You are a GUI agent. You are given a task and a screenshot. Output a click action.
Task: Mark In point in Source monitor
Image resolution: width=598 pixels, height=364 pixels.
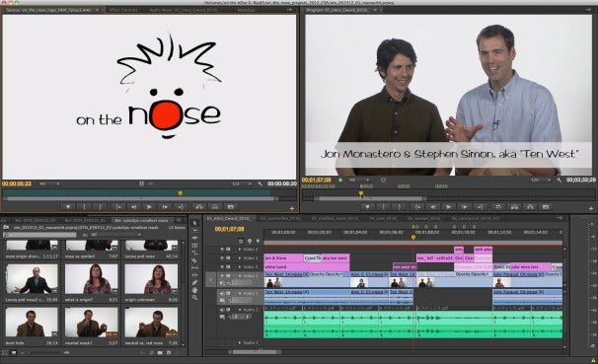(x=84, y=206)
